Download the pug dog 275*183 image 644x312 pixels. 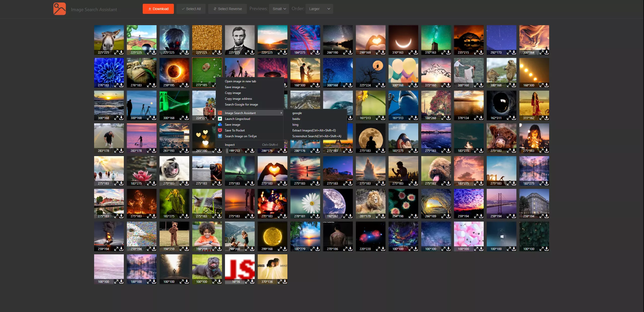click(187, 183)
